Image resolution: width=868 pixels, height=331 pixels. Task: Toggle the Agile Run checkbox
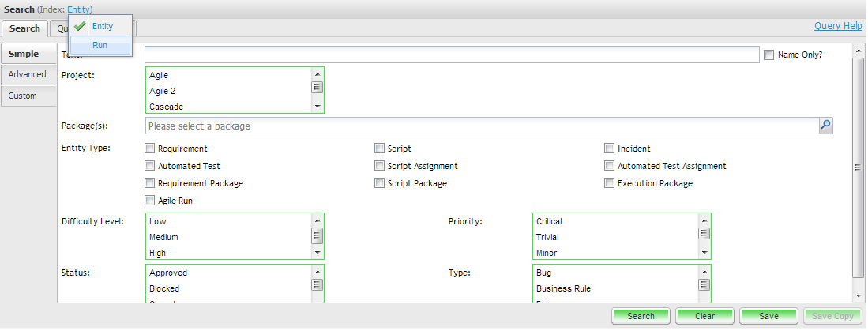150,201
